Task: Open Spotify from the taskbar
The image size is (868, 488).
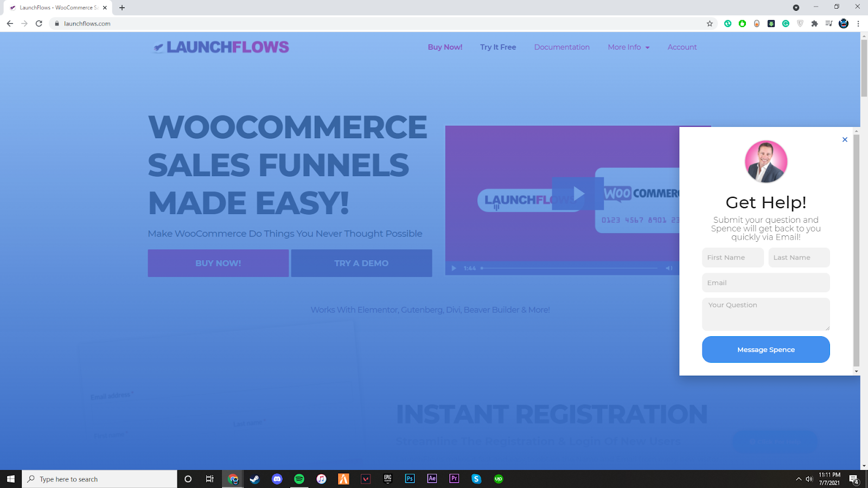Action: (x=299, y=479)
